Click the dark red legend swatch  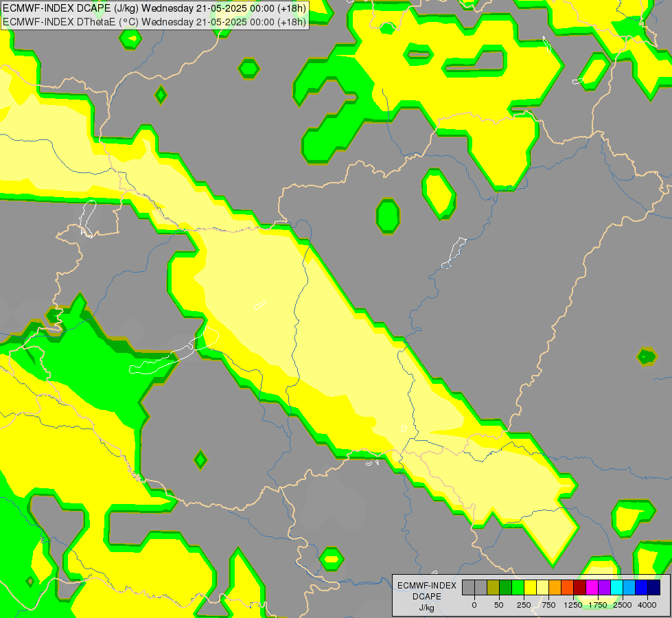(x=579, y=588)
